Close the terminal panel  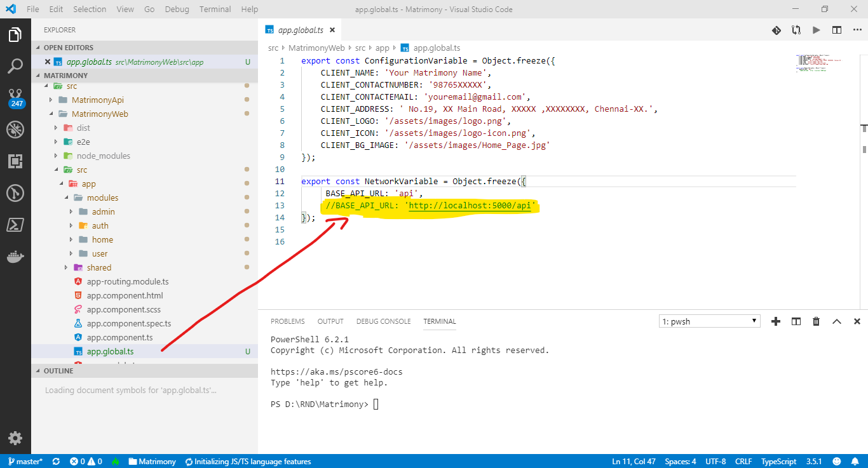click(857, 321)
